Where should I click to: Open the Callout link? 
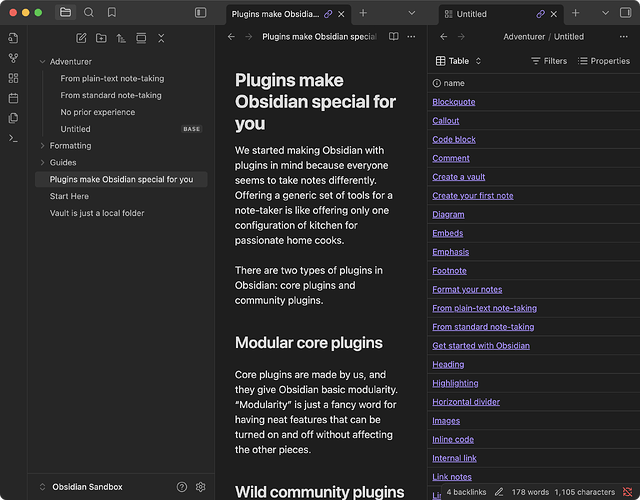446,121
